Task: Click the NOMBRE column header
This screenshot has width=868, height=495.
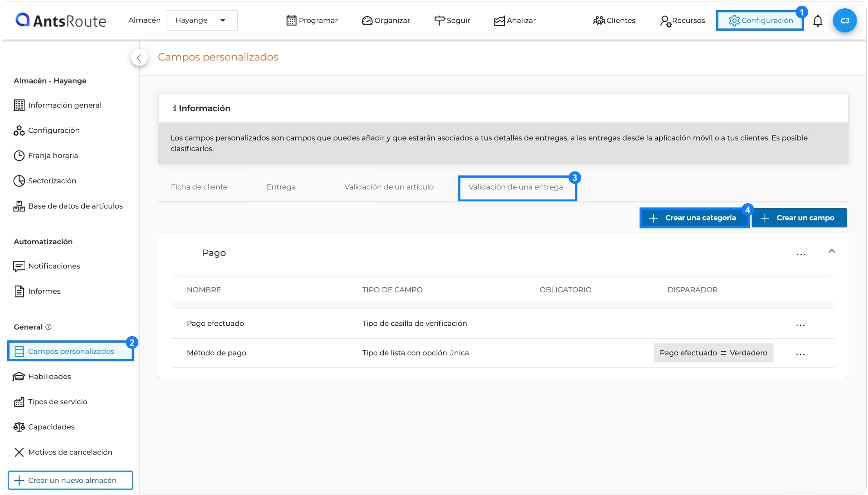Action: (x=204, y=290)
